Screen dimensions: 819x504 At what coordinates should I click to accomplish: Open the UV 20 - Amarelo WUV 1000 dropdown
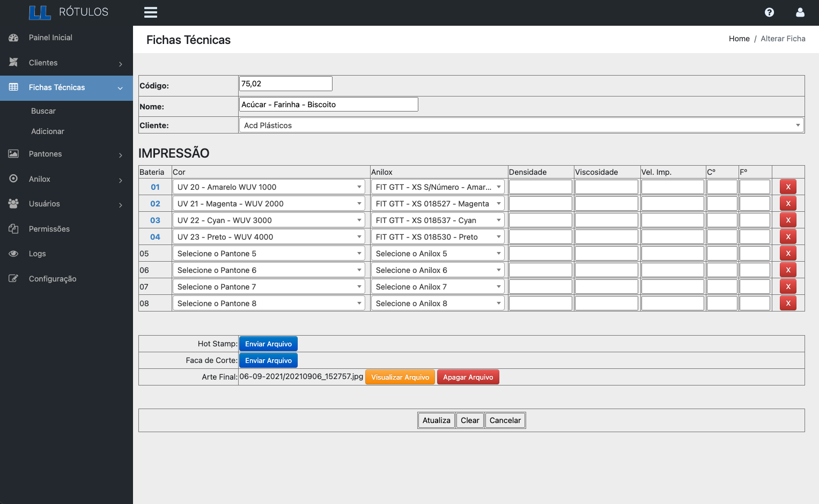(x=269, y=187)
